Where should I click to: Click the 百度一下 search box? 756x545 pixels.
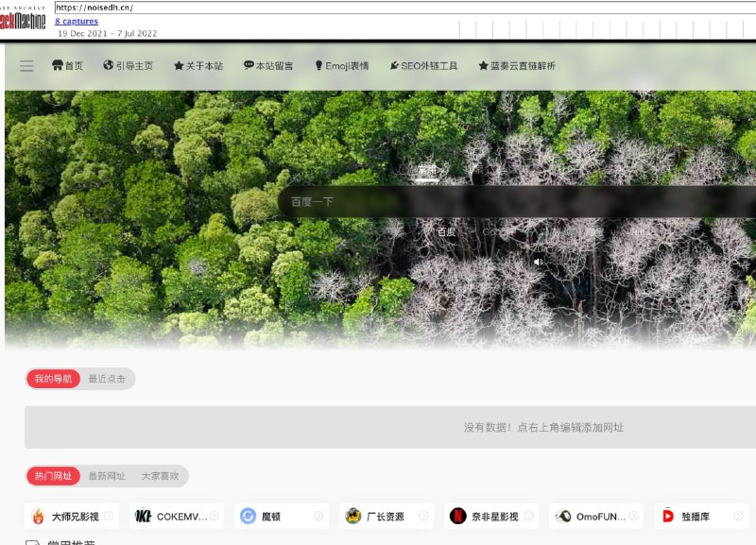517,201
